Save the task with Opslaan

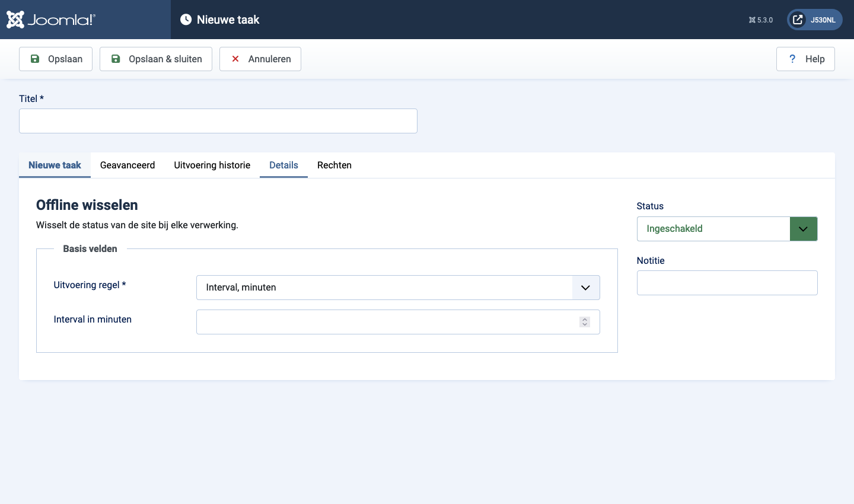(x=56, y=59)
